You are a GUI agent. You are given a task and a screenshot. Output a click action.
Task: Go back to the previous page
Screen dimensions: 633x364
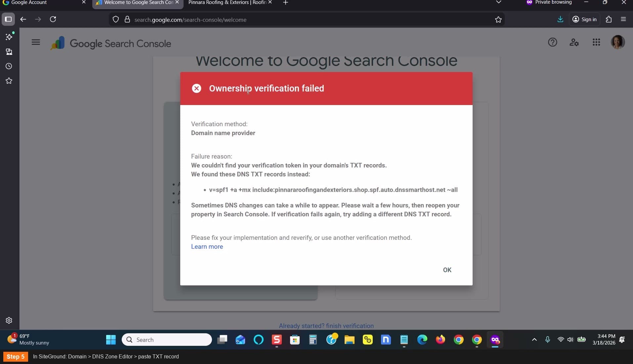(23, 19)
